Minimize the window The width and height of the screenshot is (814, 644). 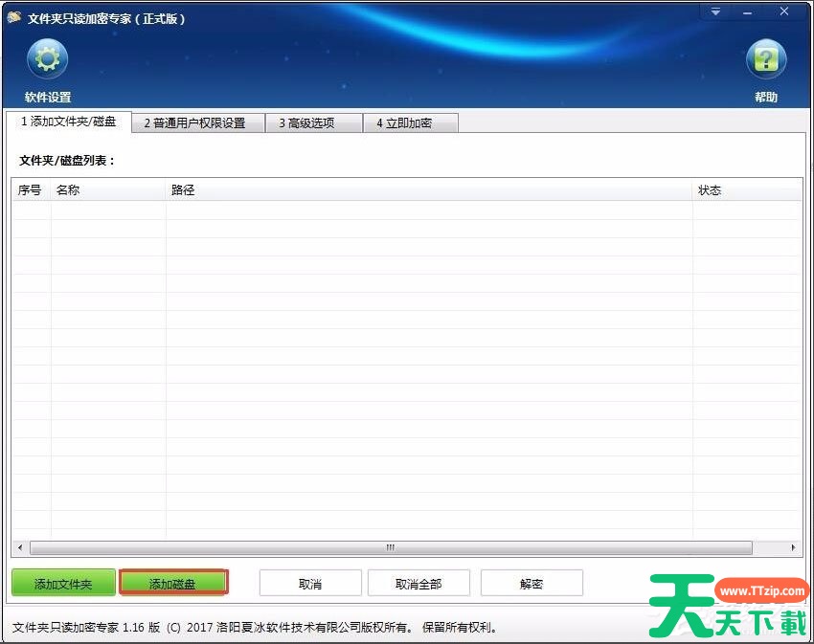tap(748, 11)
